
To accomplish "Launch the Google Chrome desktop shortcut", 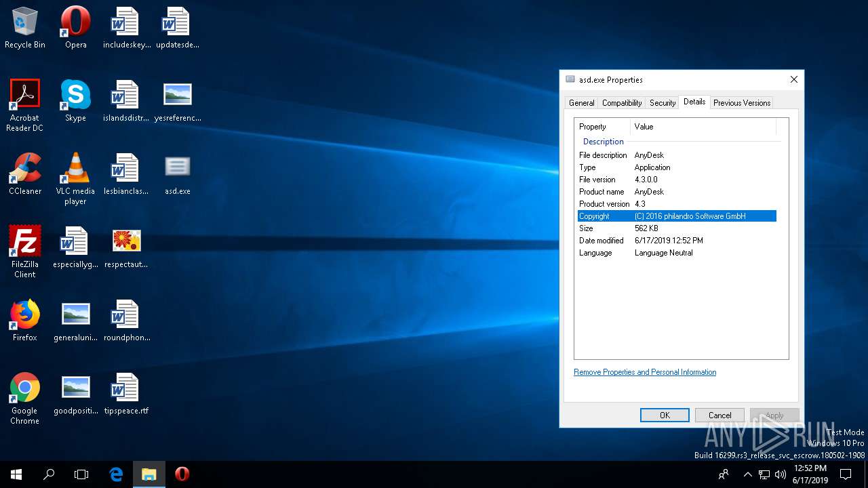I will [x=25, y=398].
